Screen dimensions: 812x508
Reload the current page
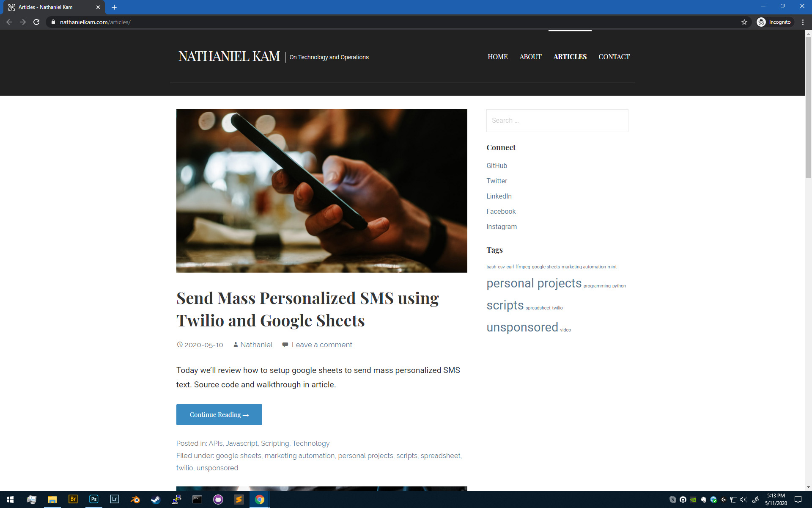36,22
